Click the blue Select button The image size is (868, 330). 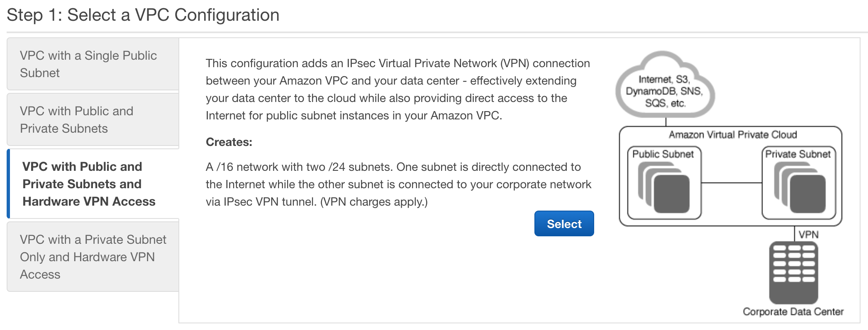click(x=564, y=223)
